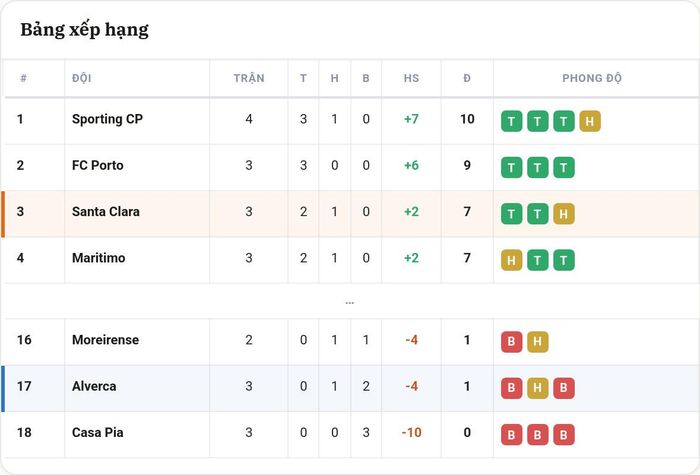Open the Maritimo team link
This screenshot has height=475, width=700.
(98, 258)
